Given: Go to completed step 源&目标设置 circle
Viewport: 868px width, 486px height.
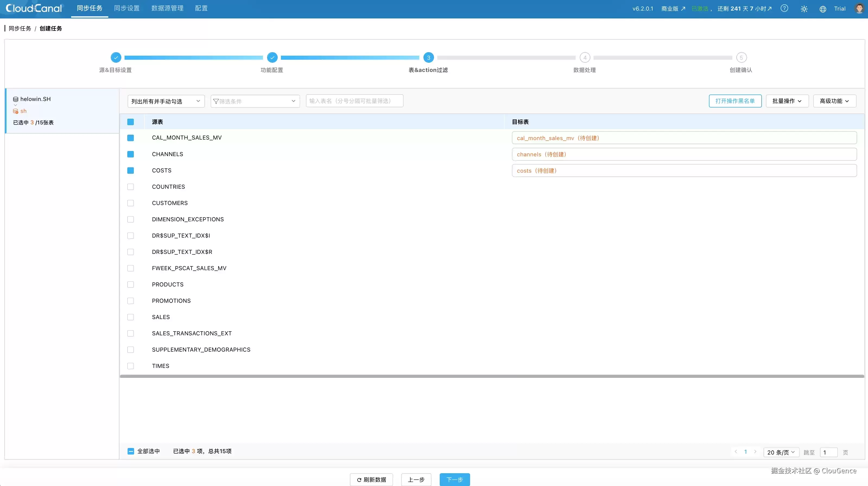Looking at the screenshot, I should [116, 58].
